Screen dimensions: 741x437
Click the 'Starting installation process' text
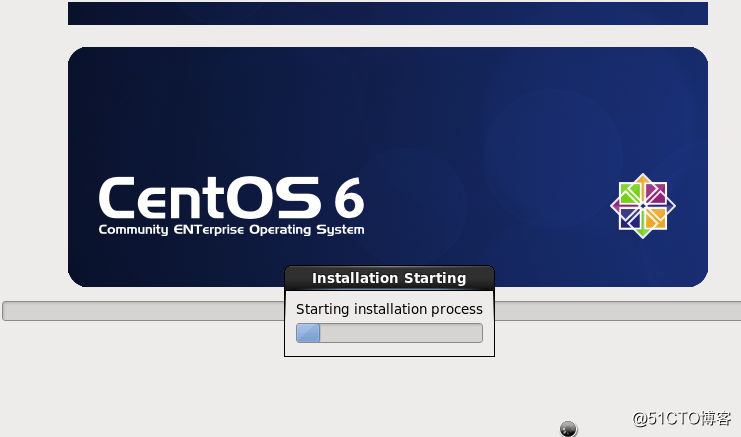pos(389,309)
